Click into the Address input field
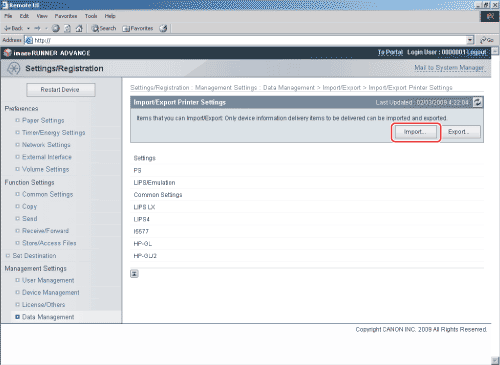Image resolution: width=500 pixels, height=365 pixels. (250, 40)
